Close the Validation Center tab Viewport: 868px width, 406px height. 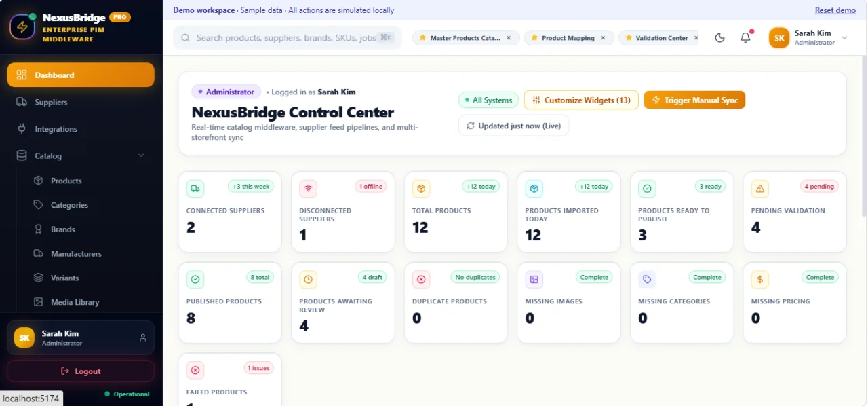tap(696, 38)
